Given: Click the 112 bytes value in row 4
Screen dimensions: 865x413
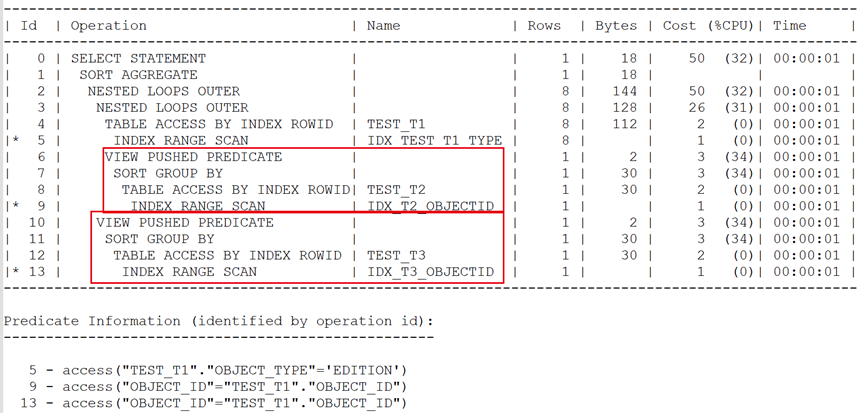Looking at the screenshot, I should pyautogui.click(x=624, y=124).
